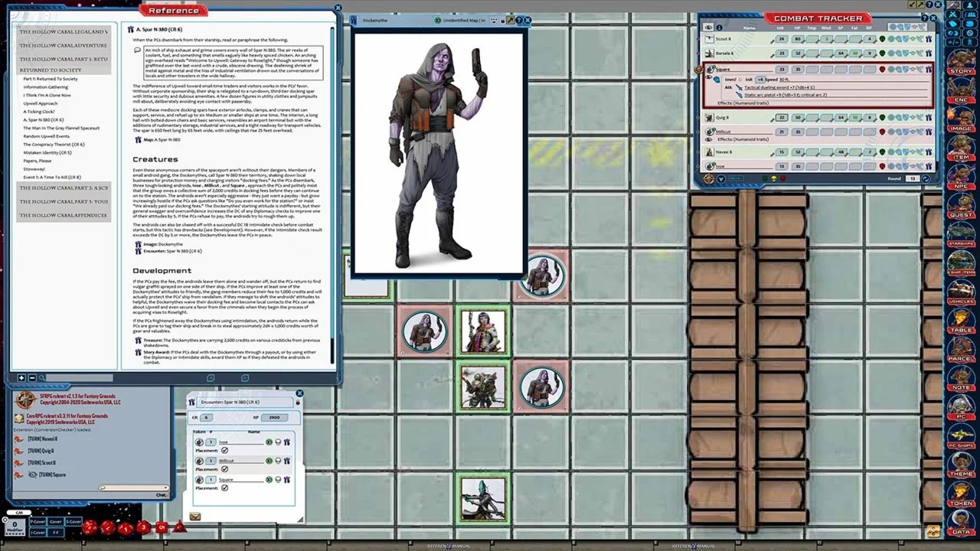
Task: Click the Reference panel scrollbar
Action: tap(333, 194)
